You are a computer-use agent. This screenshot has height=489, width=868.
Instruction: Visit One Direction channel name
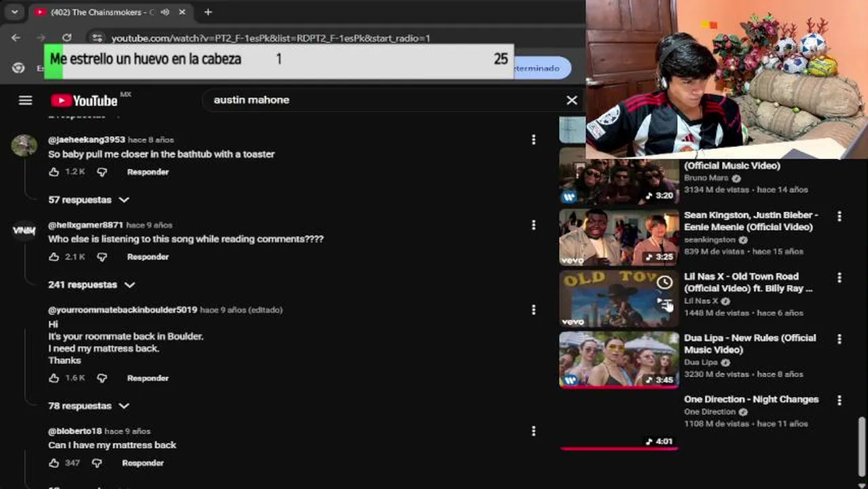click(710, 412)
